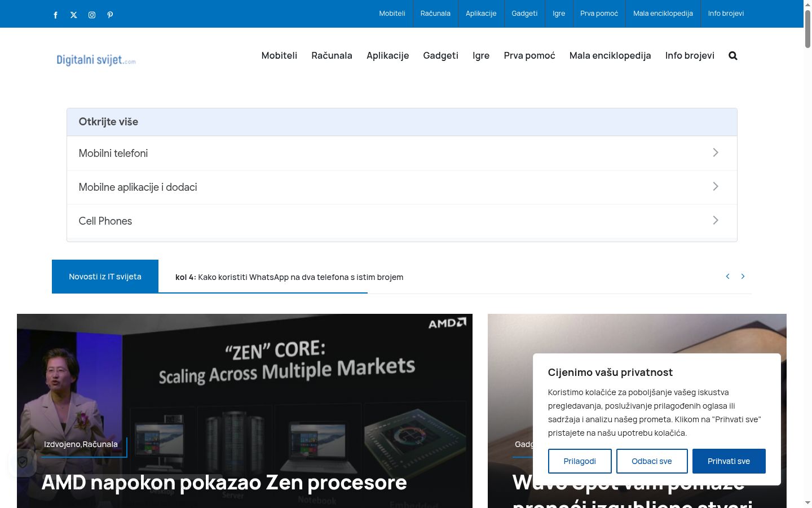Open the X (Twitter) social icon
The image size is (812, 508).
coord(74,15)
